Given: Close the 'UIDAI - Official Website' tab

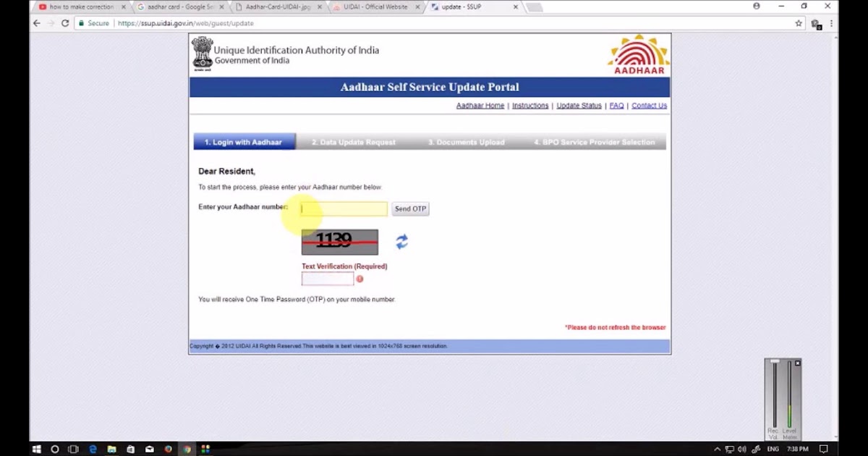Looking at the screenshot, I should click(x=417, y=7).
